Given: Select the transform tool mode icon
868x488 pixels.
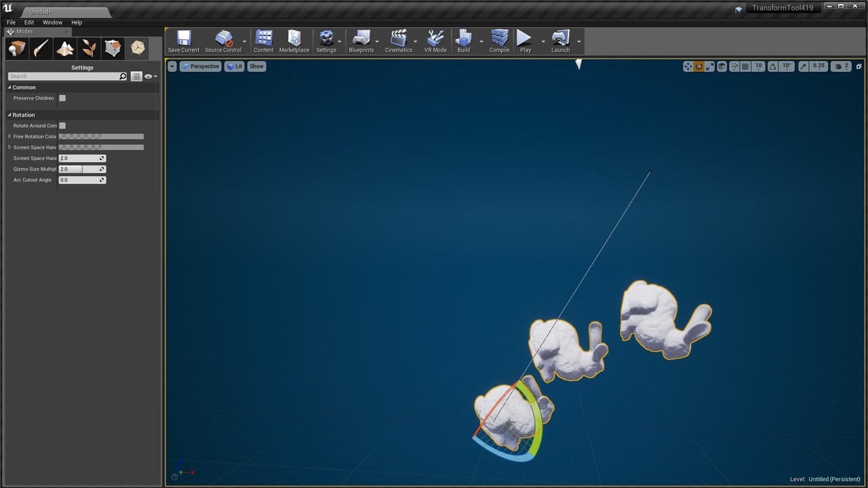Looking at the screenshot, I should 138,48.
